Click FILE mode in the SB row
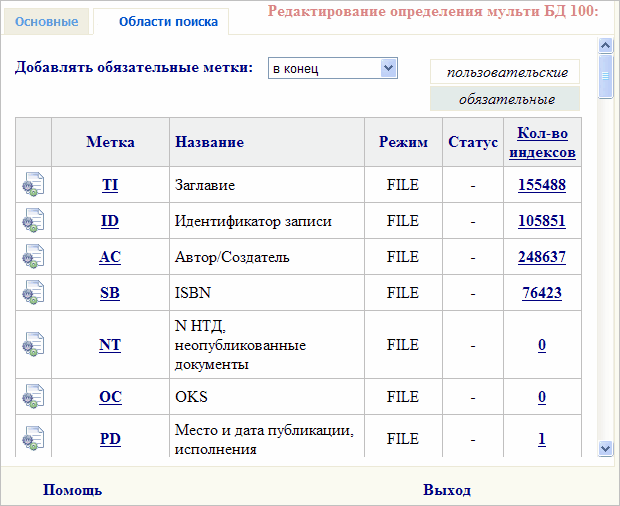 click(x=403, y=293)
